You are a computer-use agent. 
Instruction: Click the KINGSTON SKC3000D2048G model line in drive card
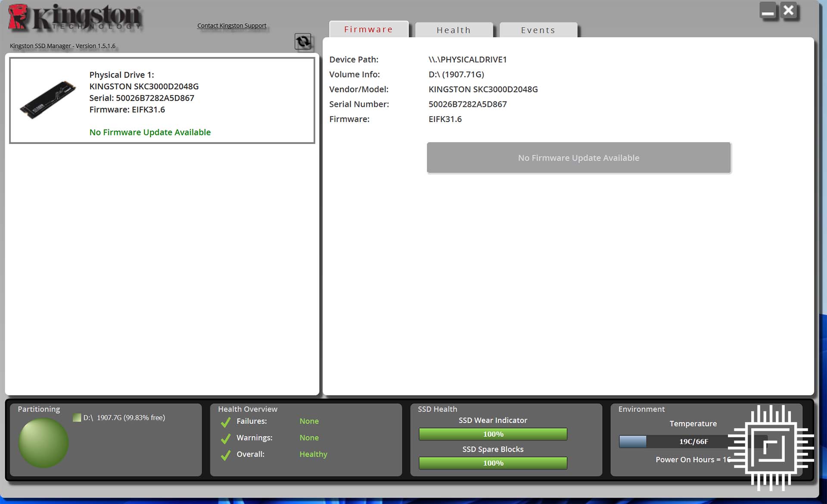click(144, 87)
